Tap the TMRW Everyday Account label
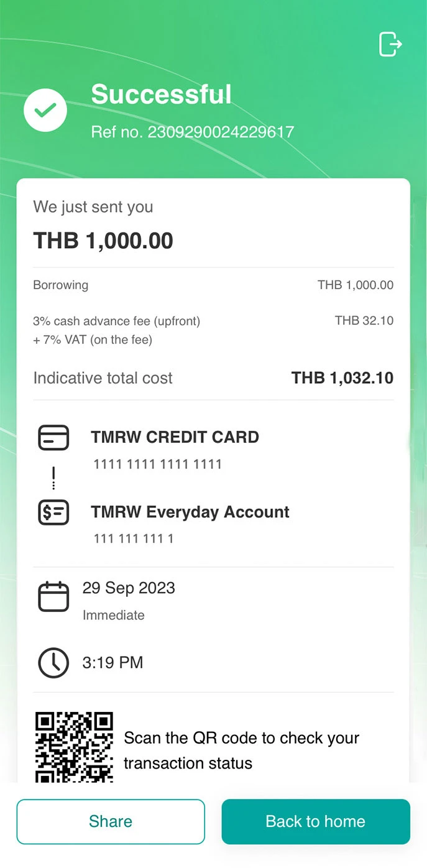This screenshot has height=868, width=427. click(190, 512)
